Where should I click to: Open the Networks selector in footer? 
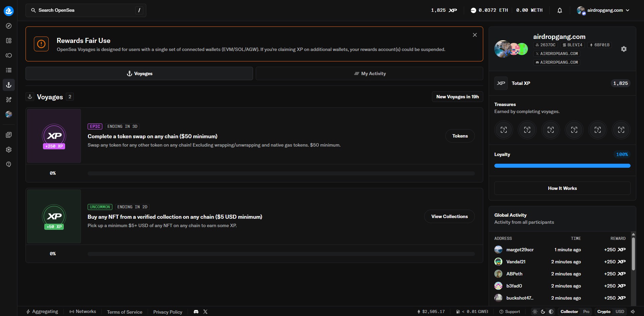coord(83,312)
